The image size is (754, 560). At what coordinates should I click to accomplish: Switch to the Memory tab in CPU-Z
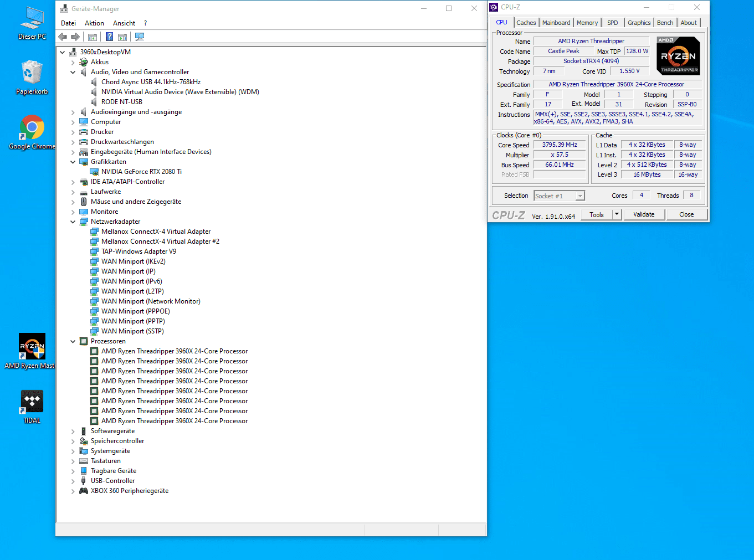587,23
